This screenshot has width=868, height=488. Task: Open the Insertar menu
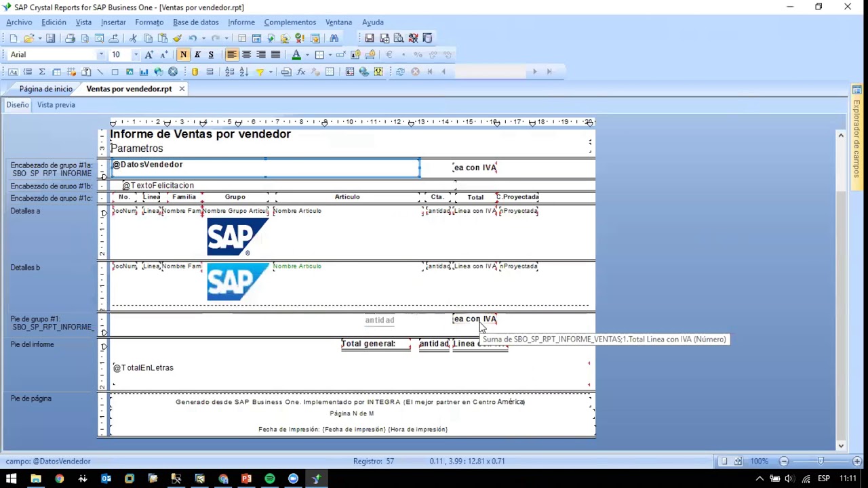click(x=113, y=22)
